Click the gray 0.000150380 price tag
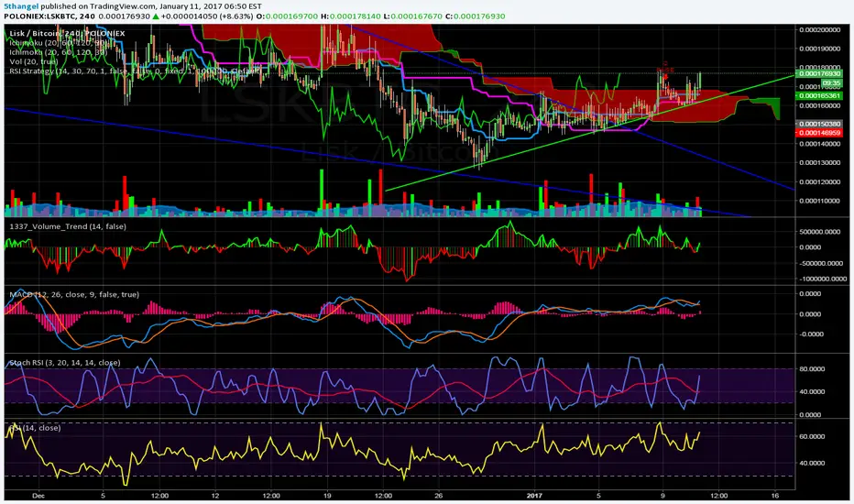This screenshot has height=504, width=854. pyautogui.click(x=819, y=124)
